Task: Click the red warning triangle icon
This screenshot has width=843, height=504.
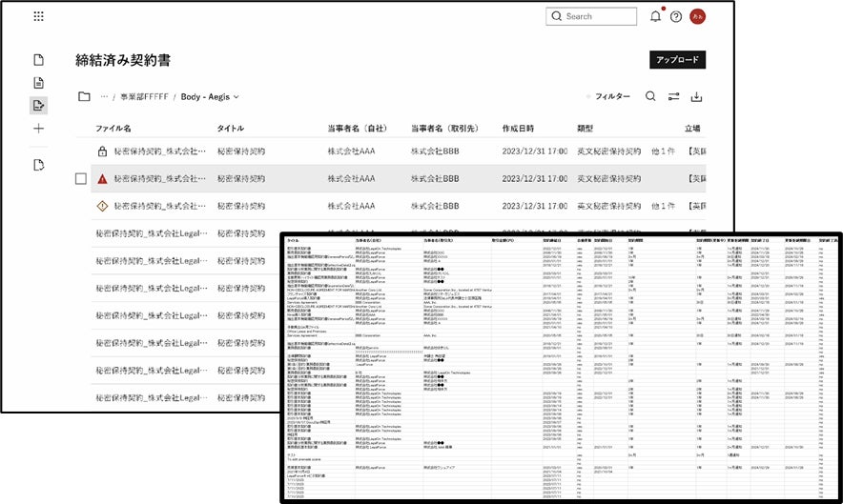Action: [102, 179]
